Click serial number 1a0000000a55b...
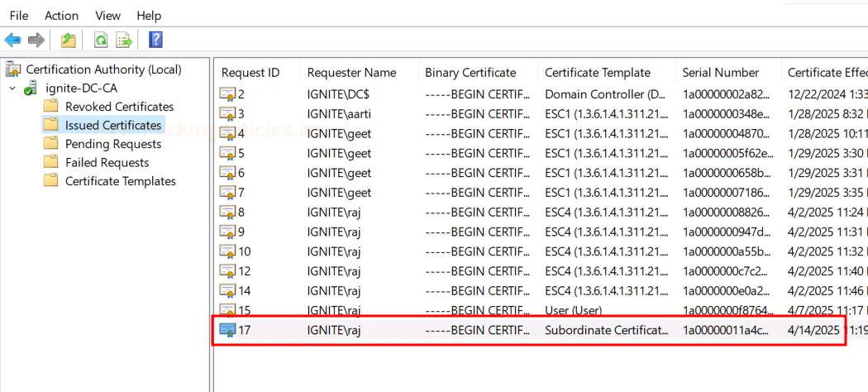The width and height of the screenshot is (868, 392). tap(727, 251)
